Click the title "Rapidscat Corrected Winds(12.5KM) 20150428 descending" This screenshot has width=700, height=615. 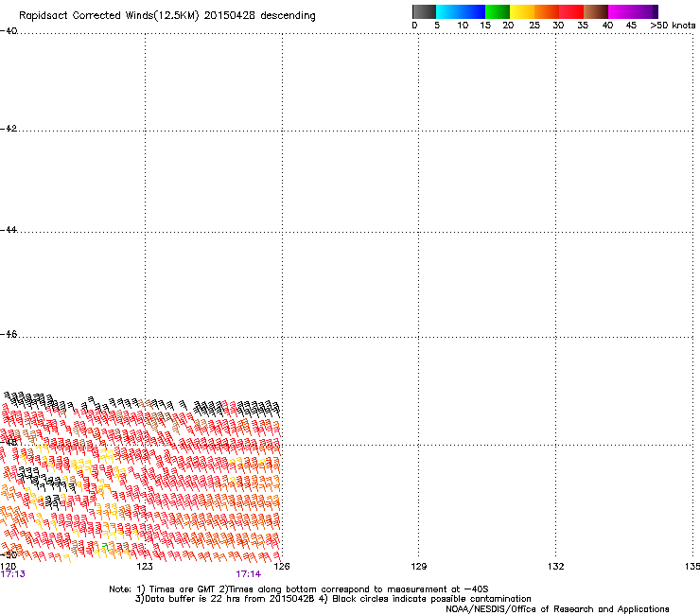point(167,16)
